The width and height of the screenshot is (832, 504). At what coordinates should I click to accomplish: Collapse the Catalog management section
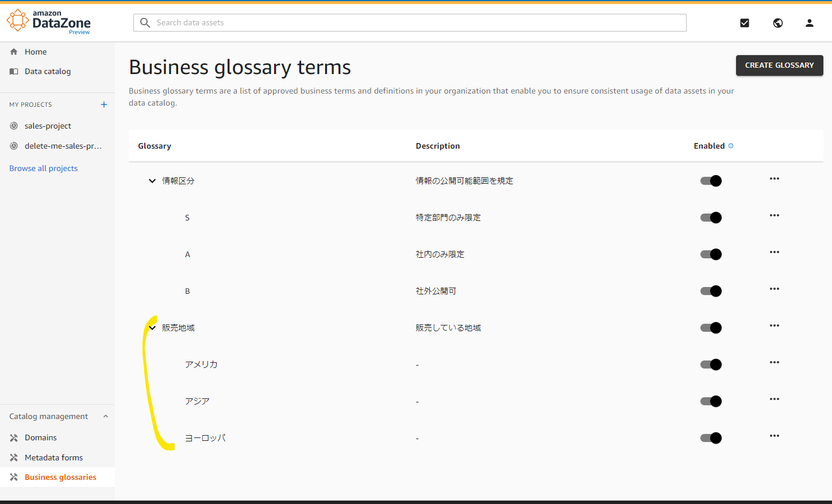(106, 416)
